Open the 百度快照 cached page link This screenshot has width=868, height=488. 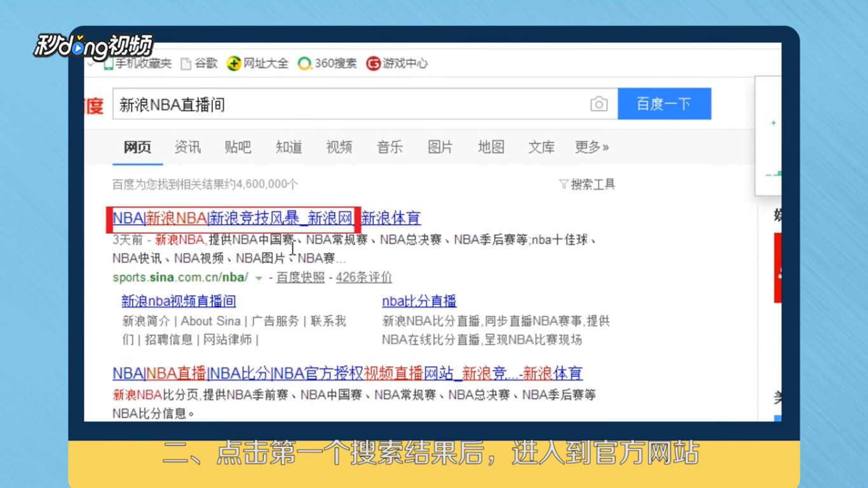[x=300, y=278]
